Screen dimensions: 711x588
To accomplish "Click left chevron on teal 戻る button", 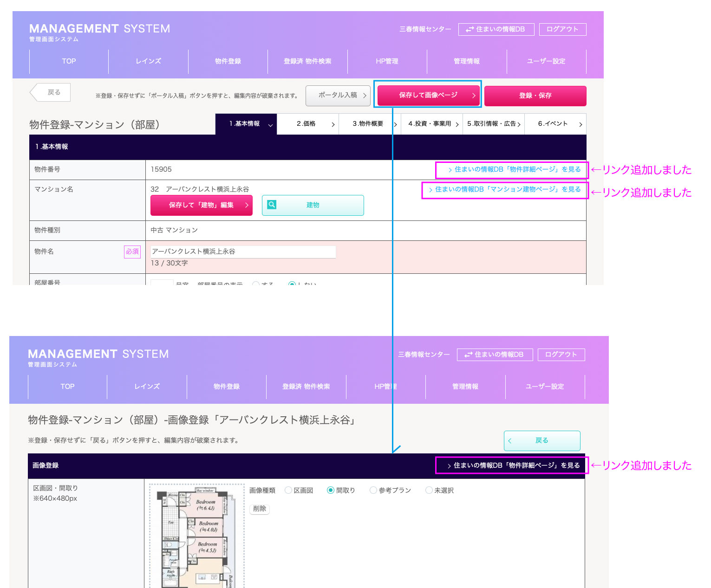I will [x=510, y=441].
